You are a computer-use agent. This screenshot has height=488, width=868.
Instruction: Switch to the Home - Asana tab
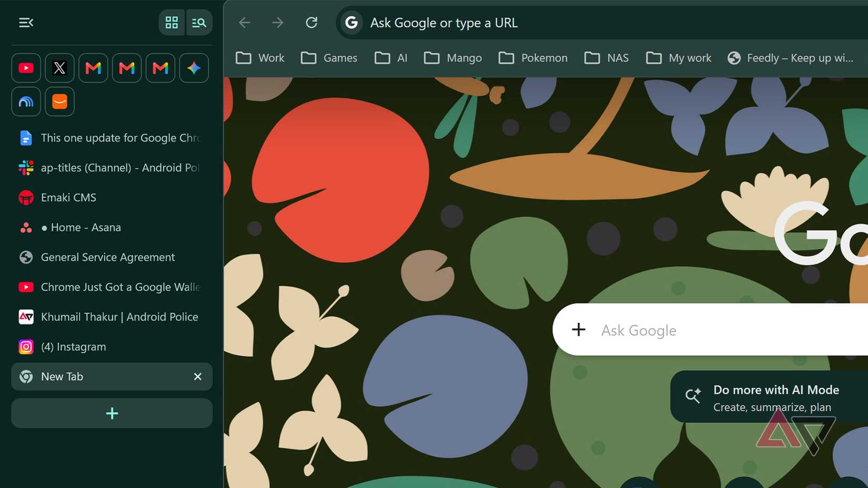pyautogui.click(x=112, y=228)
